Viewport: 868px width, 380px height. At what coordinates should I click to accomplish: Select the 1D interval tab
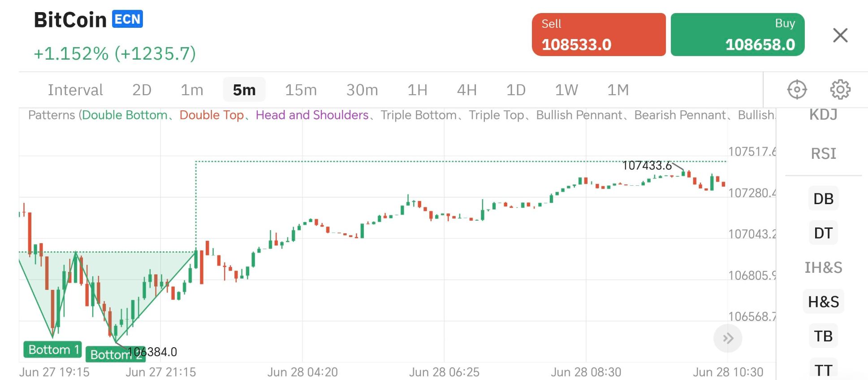coord(516,90)
